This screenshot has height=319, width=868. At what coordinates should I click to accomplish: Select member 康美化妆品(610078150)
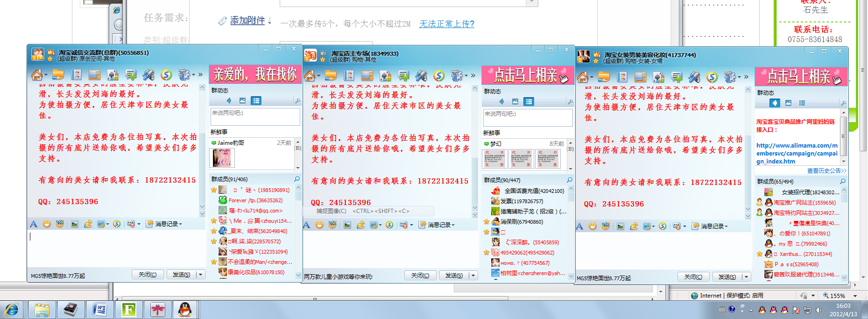(256, 272)
